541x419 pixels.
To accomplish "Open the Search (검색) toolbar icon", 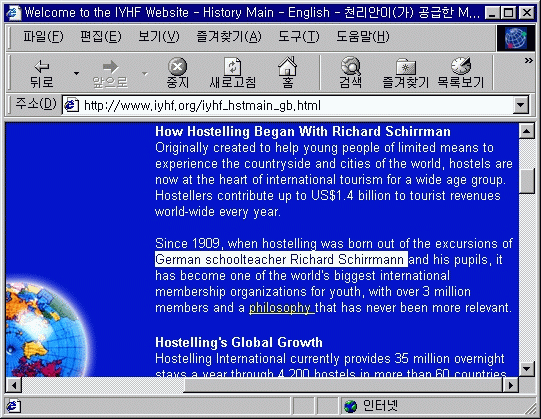I will coord(351,66).
